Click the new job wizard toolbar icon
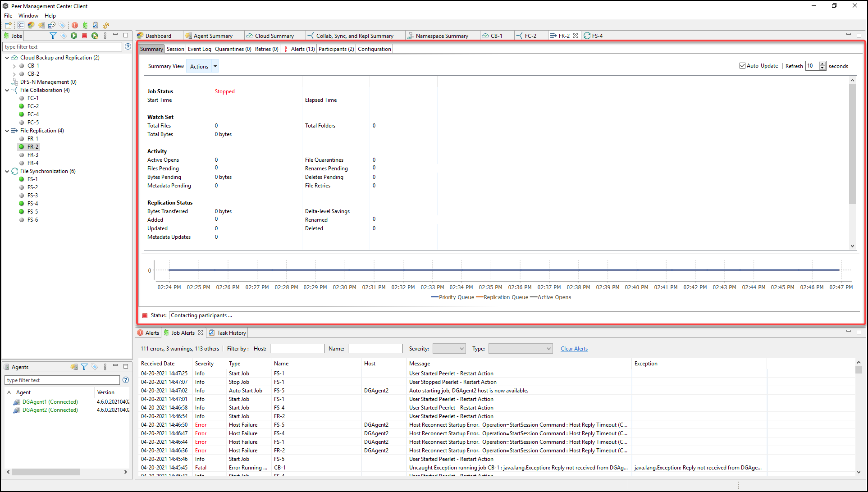This screenshot has height=492, width=868. point(8,25)
